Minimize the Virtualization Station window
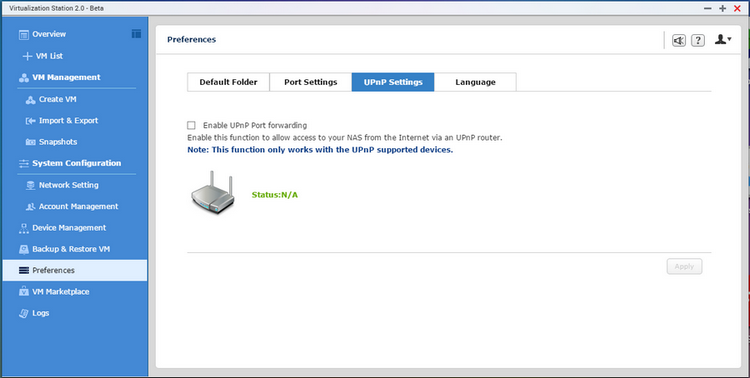This screenshot has width=750, height=378. 707,8
